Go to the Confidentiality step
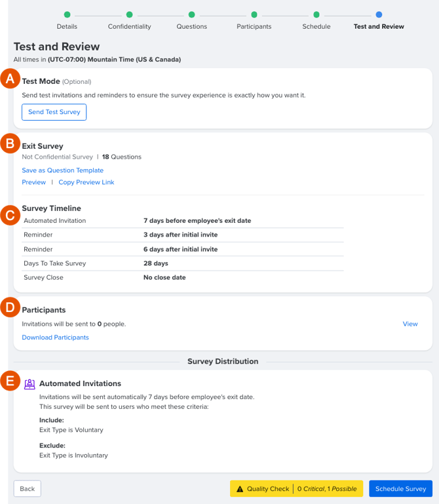 tap(129, 26)
